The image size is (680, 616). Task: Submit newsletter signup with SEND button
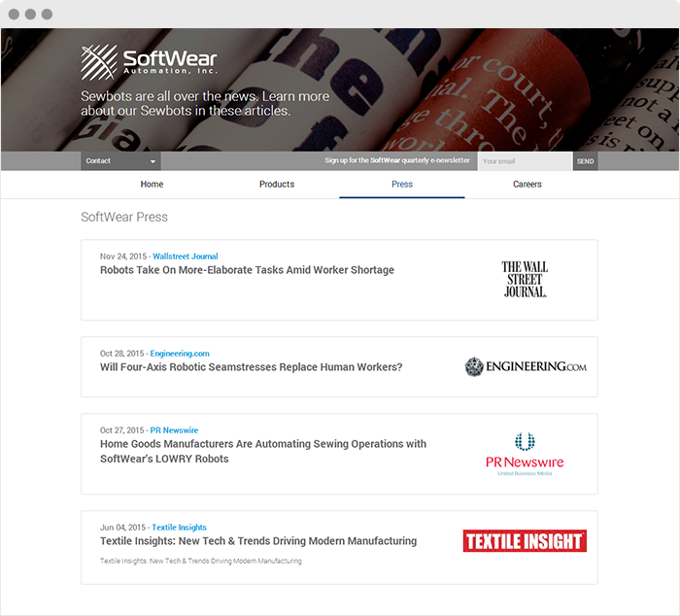tap(585, 161)
